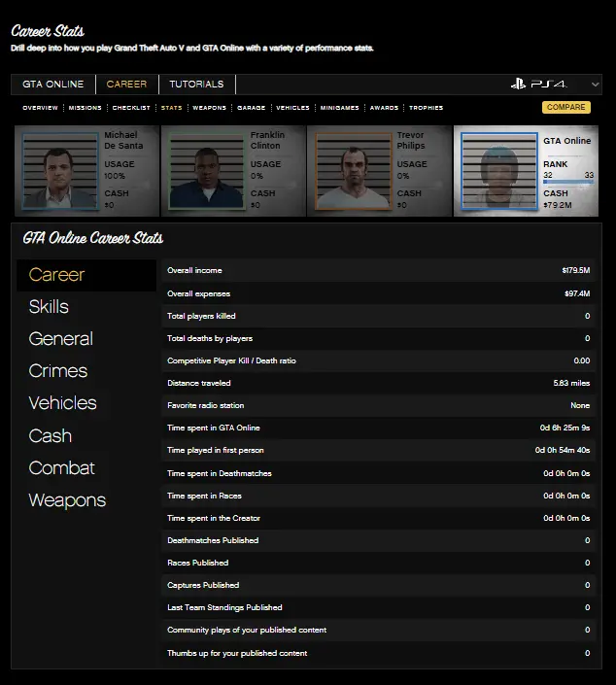Click the PlayStation PS4 platform logo
This screenshot has height=685, width=616.
tap(538, 84)
